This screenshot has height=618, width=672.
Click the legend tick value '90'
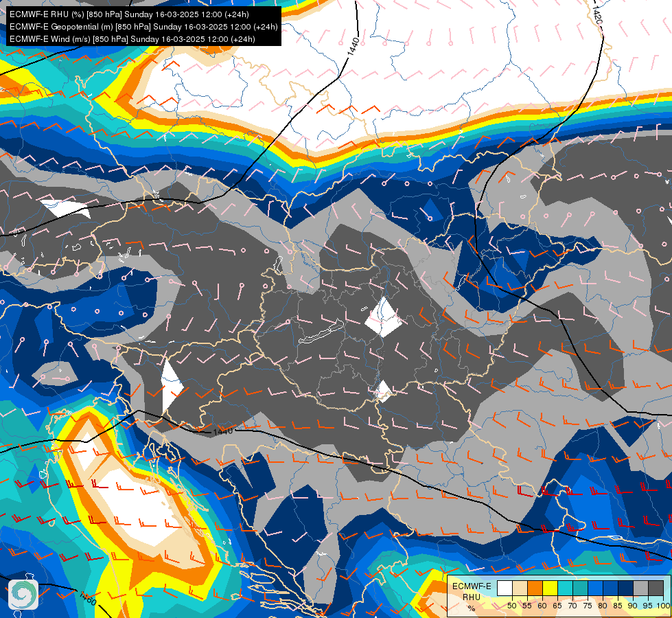[x=633, y=606]
